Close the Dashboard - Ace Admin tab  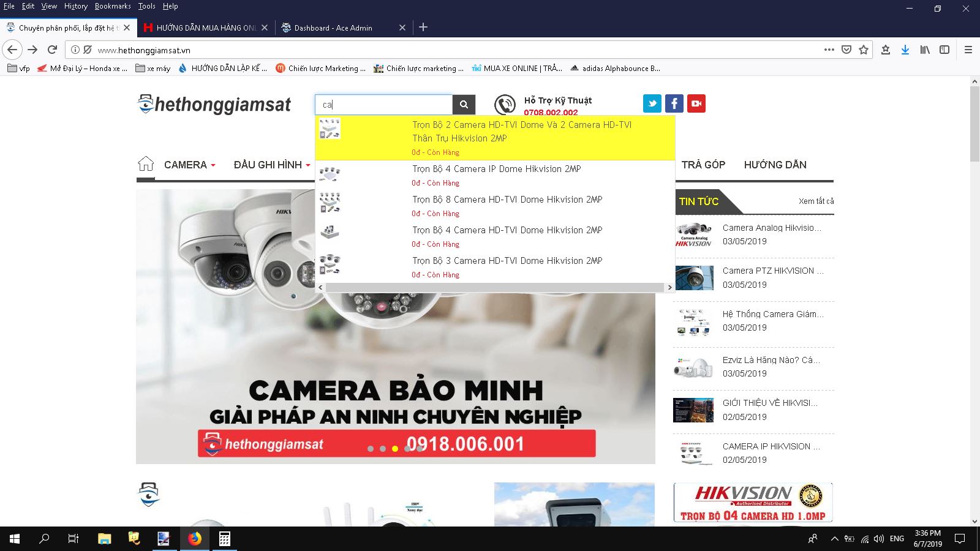point(402,28)
